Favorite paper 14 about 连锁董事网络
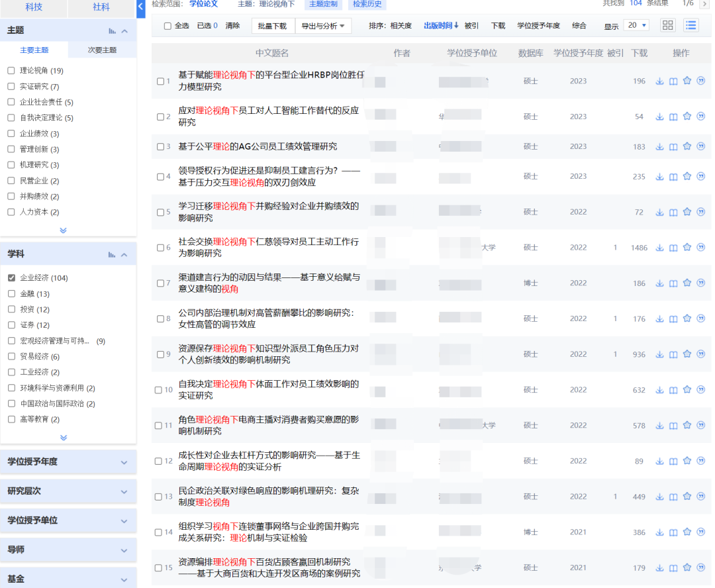 click(x=687, y=532)
